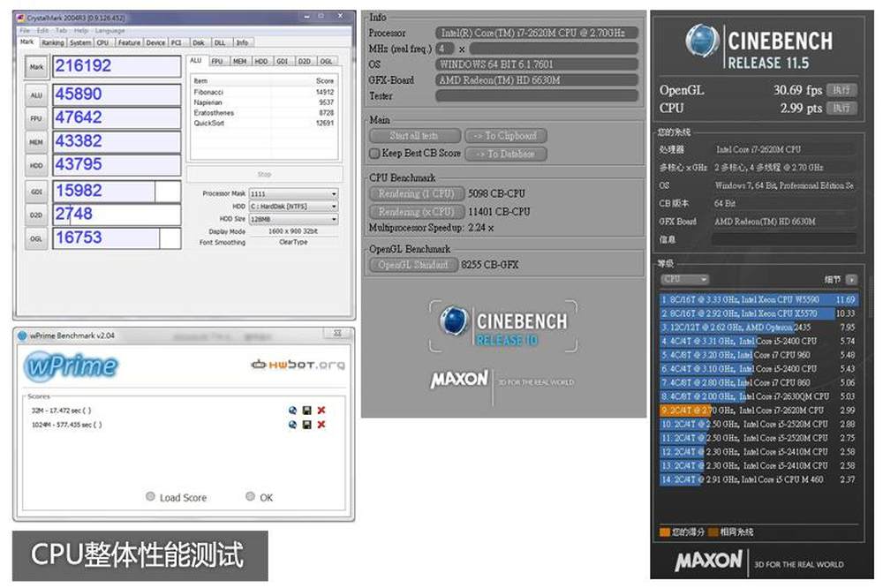Open the CPU ranking dropdown in Cinebench 11.5
Screen dimensions: 883x588
pos(685,279)
